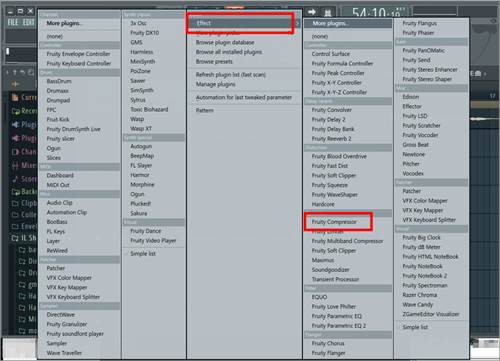Select DirectWave sampler
The height and width of the screenshot is (361, 500).
pyautogui.click(x=61, y=315)
